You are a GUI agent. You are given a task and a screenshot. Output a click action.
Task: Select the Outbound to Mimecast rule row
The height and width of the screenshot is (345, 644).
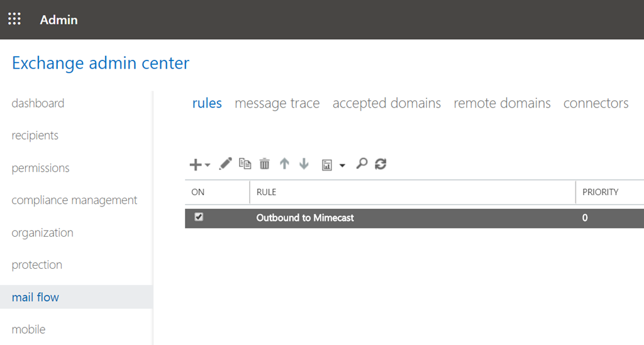coord(414,218)
